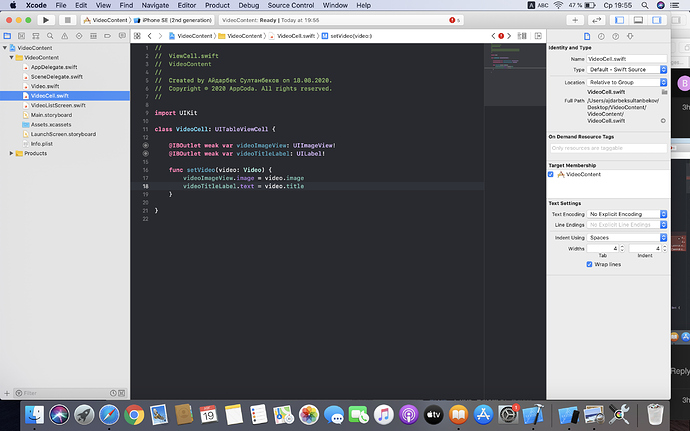Open the Location dropdown
This screenshot has width=690, height=431.
627,82
